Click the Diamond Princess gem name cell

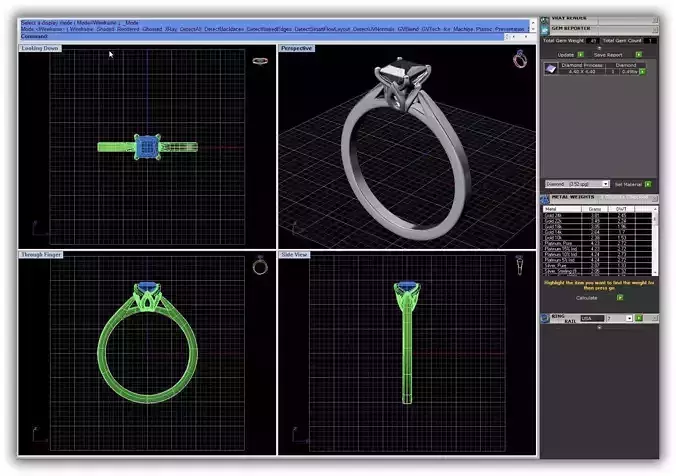pos(582,65)
